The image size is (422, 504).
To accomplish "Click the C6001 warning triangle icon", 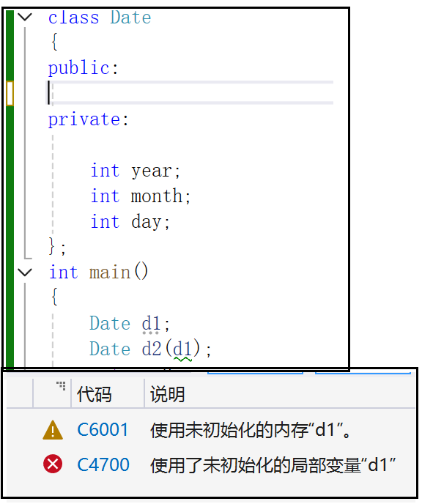I will [x=53, y=430].
